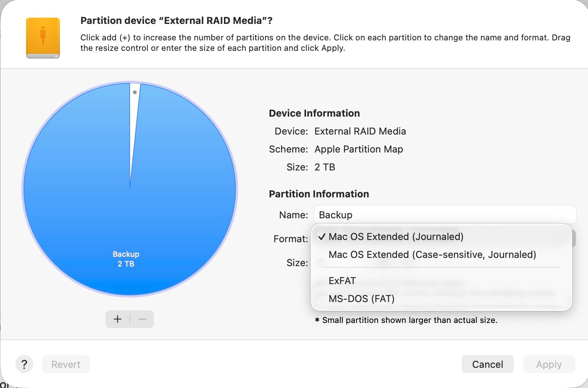Viewport: 588px width, 388px height.
Task: Click the Revert button
Action: [66, 364]
